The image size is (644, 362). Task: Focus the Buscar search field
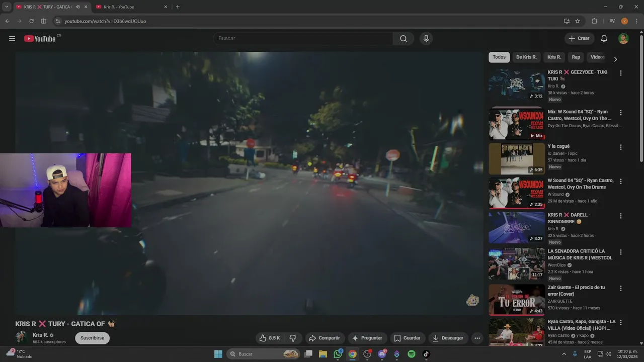(303, 39)
